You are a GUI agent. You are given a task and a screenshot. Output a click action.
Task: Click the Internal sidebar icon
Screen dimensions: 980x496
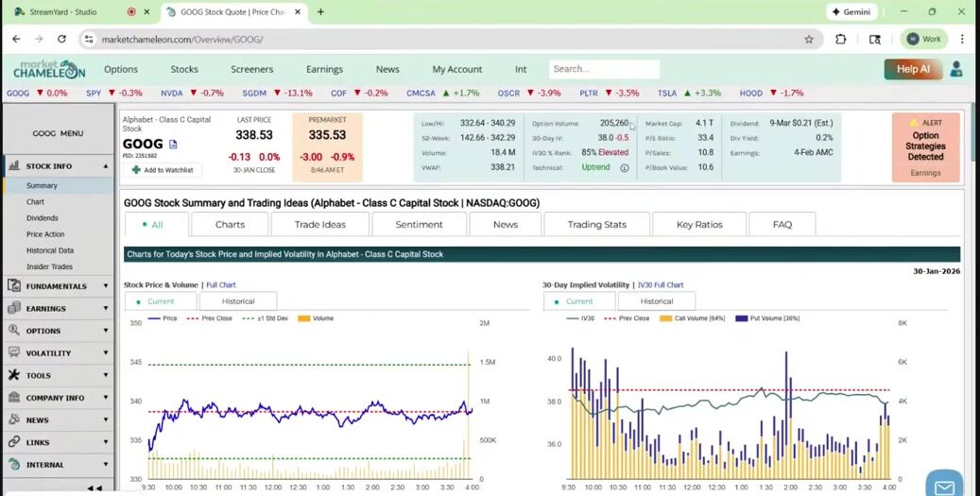(x=14, y=464)
